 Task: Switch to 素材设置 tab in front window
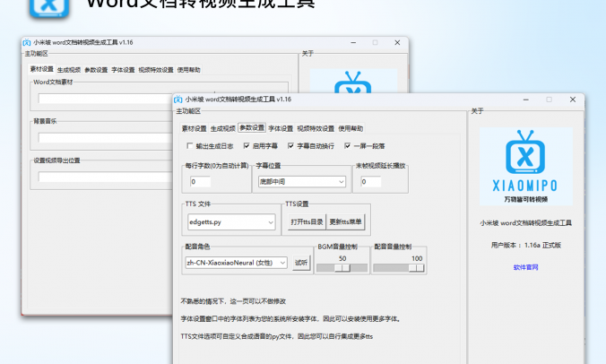pyautogui.click(x=194, y=129)
